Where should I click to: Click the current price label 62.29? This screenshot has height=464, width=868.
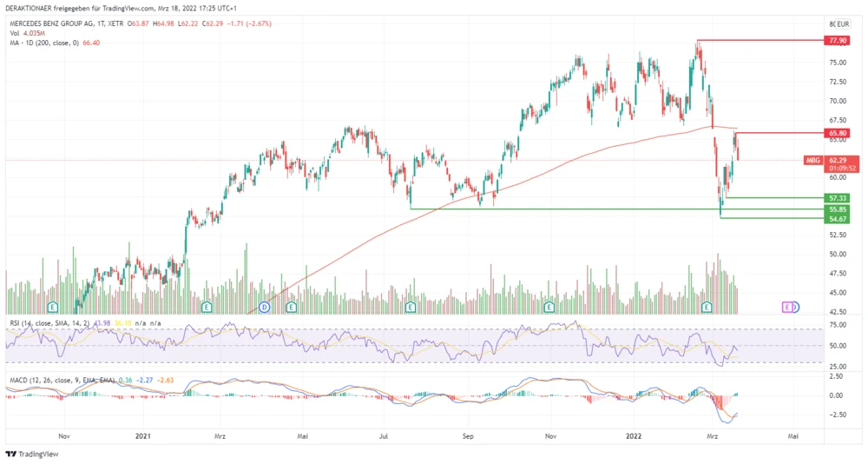[838, 160]
